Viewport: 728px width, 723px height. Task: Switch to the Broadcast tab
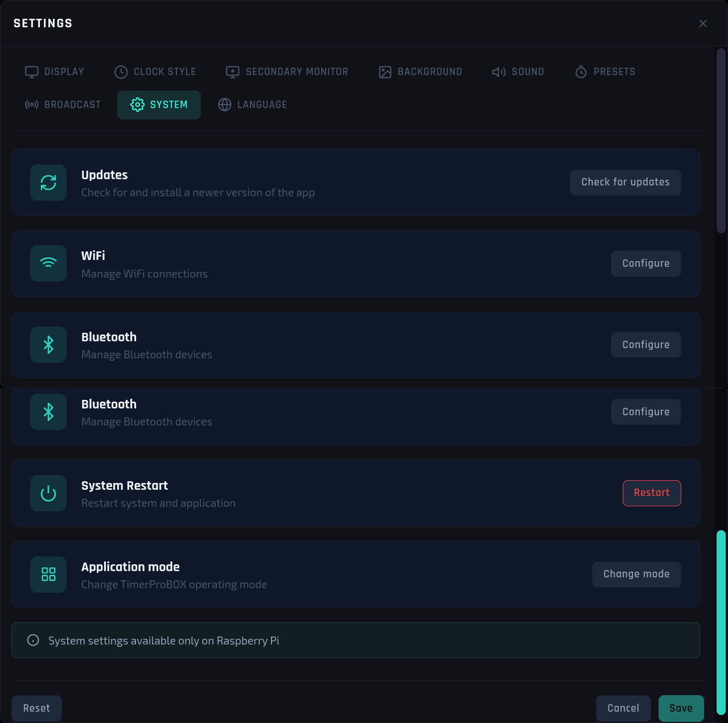coord(63,105)
